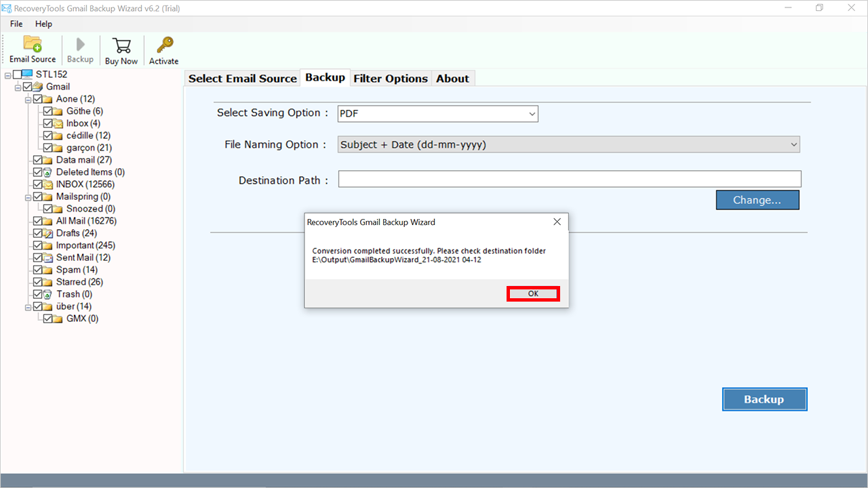The height and width of the screenshot is (488, 868).
Task: Switch to the About tab
Action: point(452,79)
